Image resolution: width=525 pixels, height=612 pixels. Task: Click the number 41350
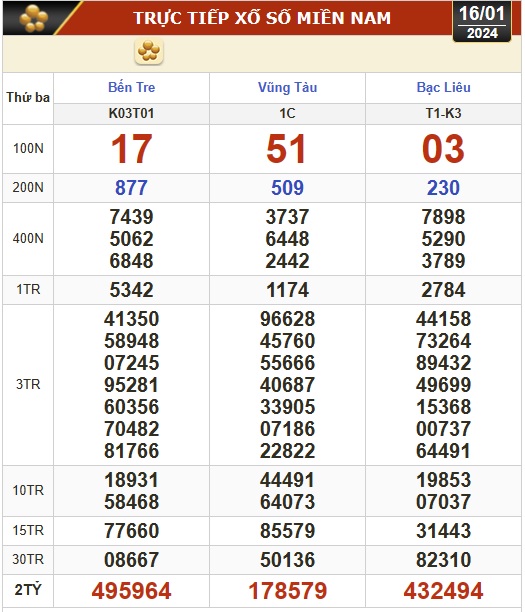[x=132, y=319]
